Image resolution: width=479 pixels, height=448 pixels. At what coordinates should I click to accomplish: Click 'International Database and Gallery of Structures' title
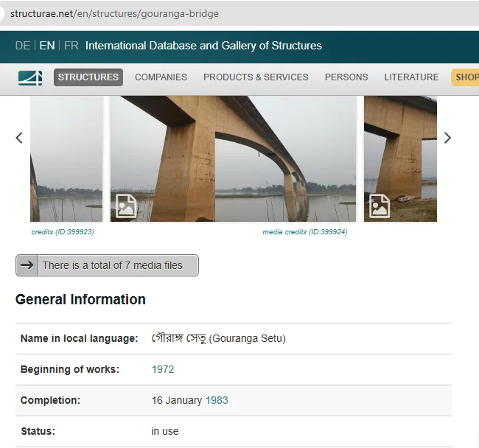[x=203, y=46]
